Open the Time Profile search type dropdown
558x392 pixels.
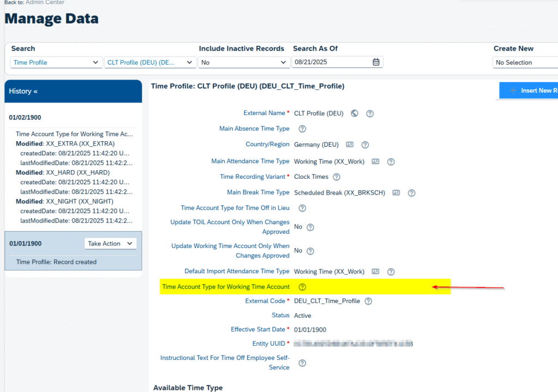(57, 62)
